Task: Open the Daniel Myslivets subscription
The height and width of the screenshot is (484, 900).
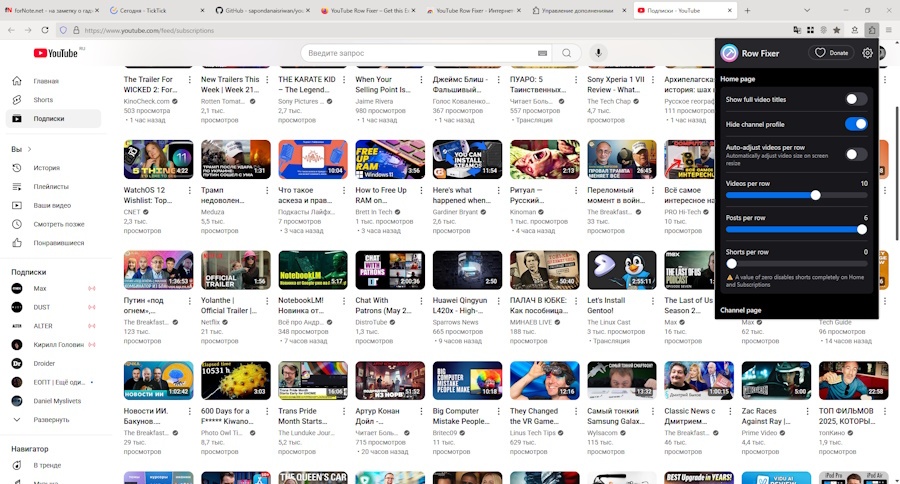Action: coord(57,401)
